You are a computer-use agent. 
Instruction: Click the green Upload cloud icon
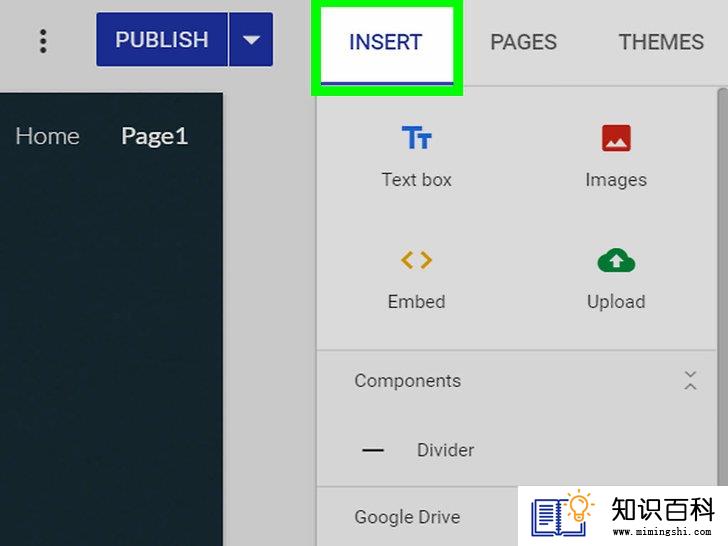616,260
